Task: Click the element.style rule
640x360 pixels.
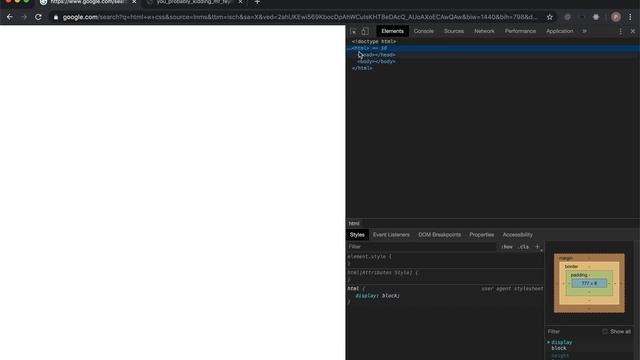Action: tap(369, 257)
